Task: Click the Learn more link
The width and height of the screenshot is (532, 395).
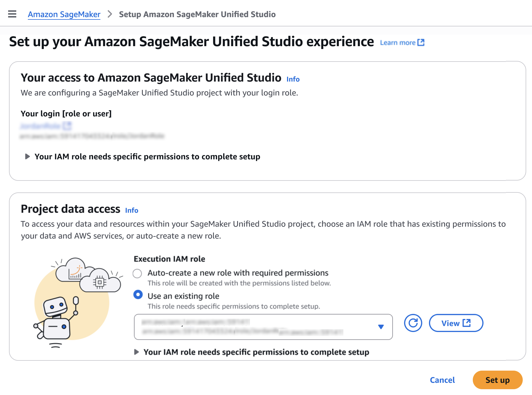Action: pos(398,43)
